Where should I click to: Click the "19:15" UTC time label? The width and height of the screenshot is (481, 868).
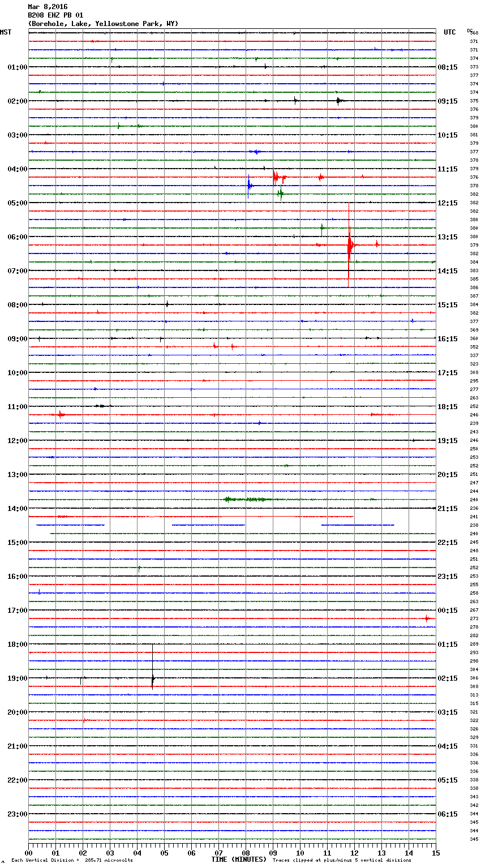(x=448, y=441)
